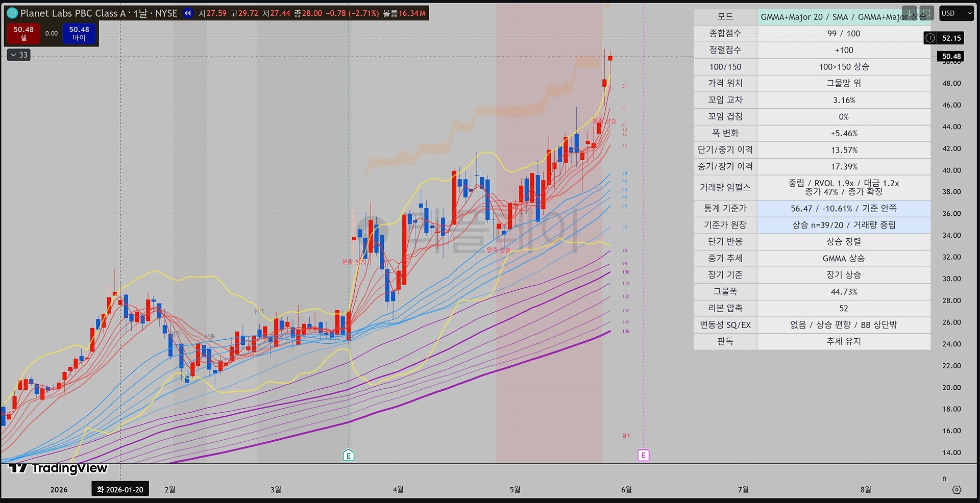The image size is (980, 503).
Task: Expand the 33 indicators legend chevron
Action: (19, 55)
